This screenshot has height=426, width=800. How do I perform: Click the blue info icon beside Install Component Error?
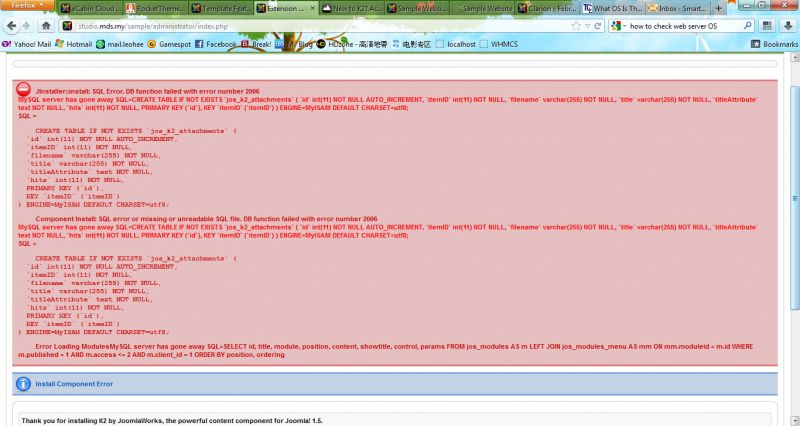[23, 384]
